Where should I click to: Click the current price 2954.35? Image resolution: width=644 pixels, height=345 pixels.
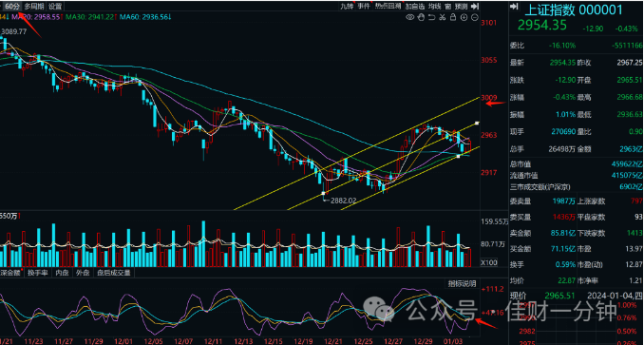(542, 25)
